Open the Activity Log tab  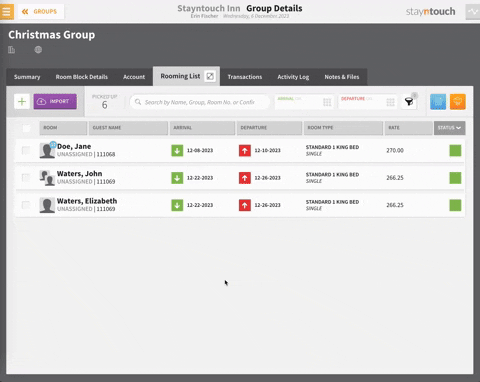tap(293, 77)
